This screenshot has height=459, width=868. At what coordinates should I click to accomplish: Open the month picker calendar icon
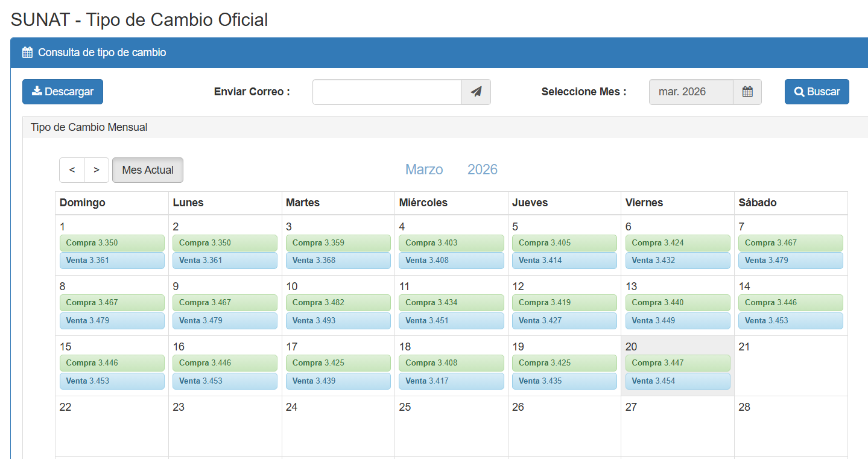click(x=747, y=92)
